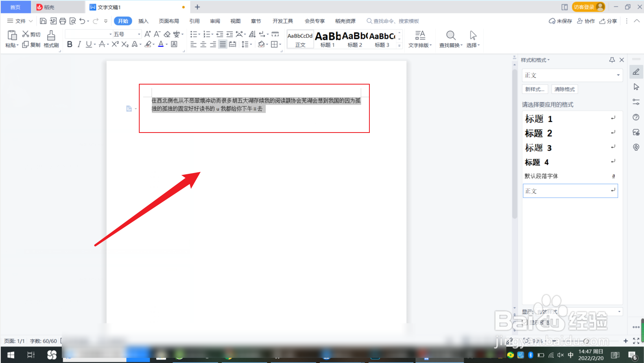
Task: Select justify alignment
Action: tap(223, 44)
